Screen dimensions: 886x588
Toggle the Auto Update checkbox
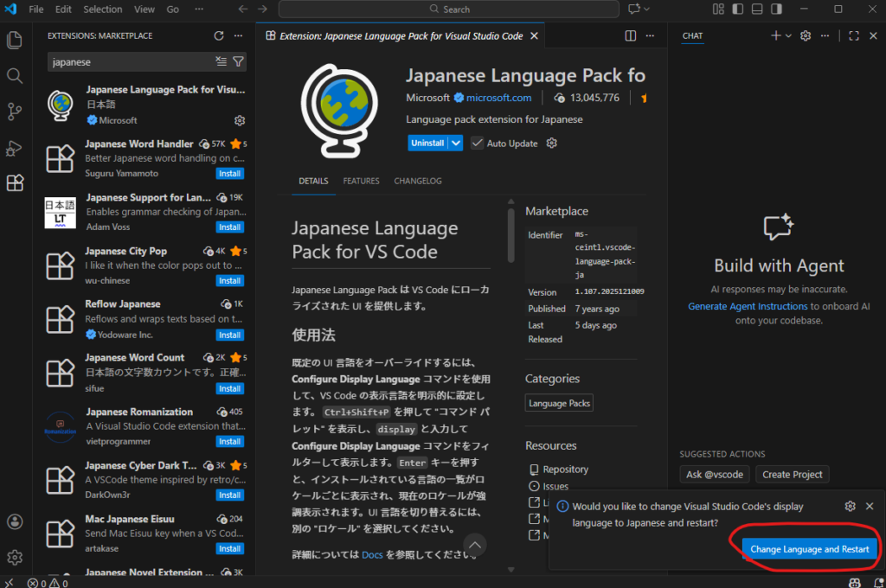478,144
